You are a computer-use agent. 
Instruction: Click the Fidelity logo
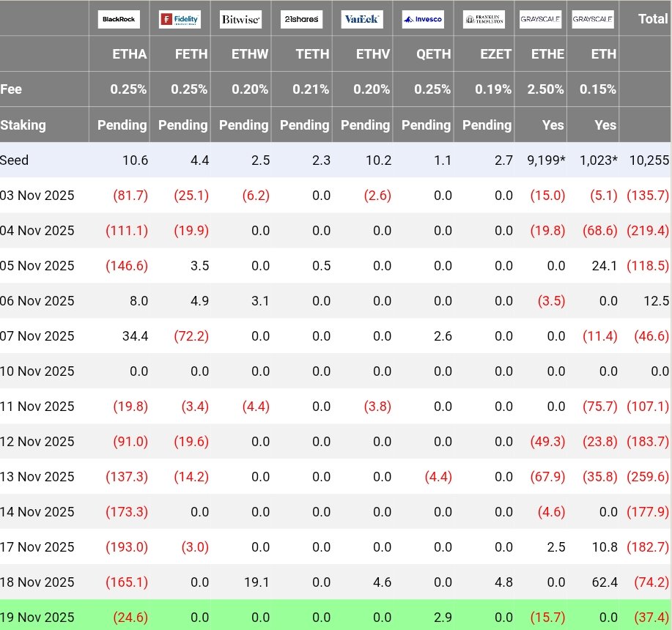pos(180,19)
